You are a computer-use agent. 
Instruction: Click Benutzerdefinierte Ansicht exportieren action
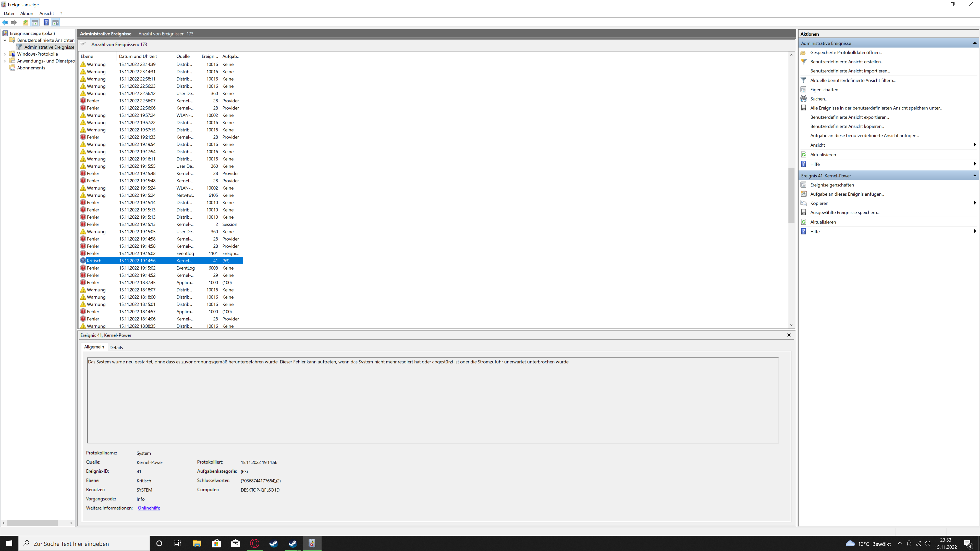(x=850, y=117)
